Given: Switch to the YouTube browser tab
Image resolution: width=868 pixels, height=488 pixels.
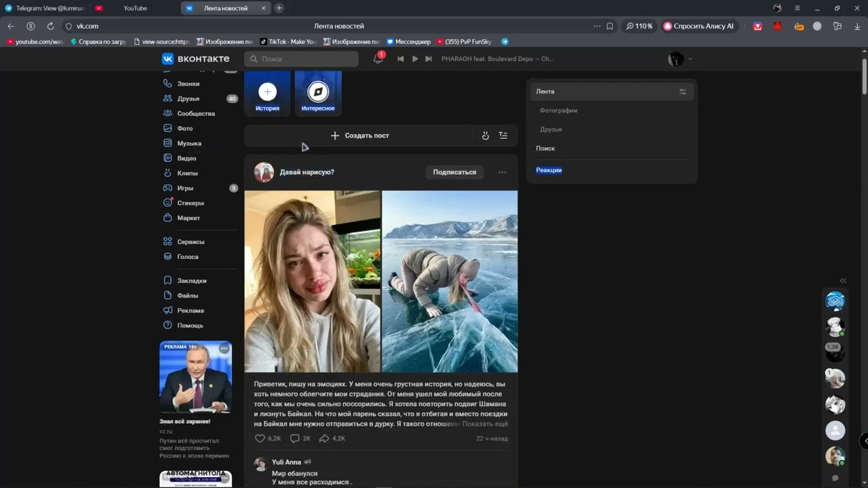Looking at the screenshot, I should pyautogui.click(x=135, y=8).
